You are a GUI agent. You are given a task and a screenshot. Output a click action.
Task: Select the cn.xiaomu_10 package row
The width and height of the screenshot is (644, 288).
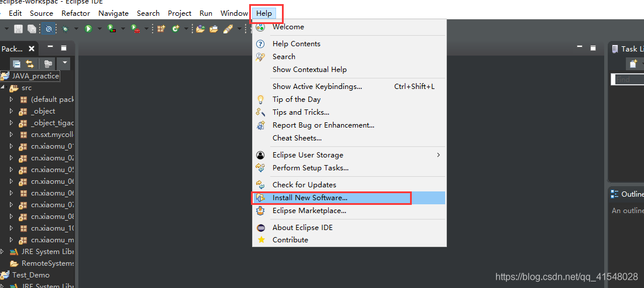point(46,228)
